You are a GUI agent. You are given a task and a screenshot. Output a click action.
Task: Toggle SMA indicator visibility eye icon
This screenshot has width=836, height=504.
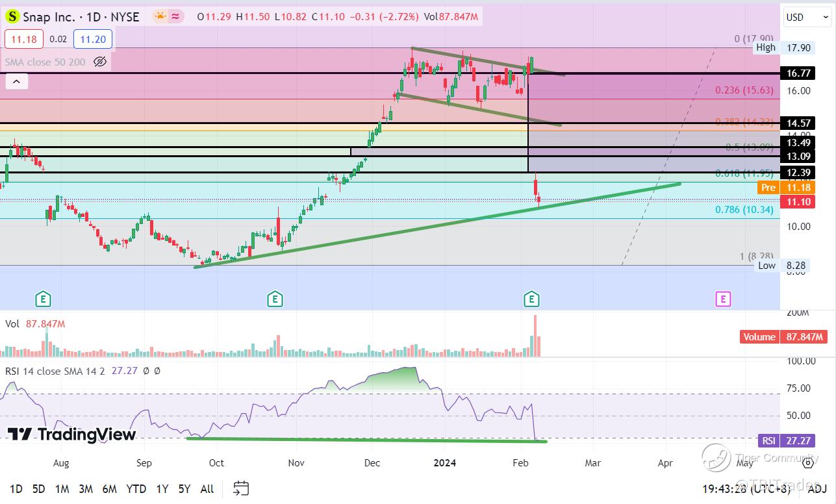click(99, 62)
